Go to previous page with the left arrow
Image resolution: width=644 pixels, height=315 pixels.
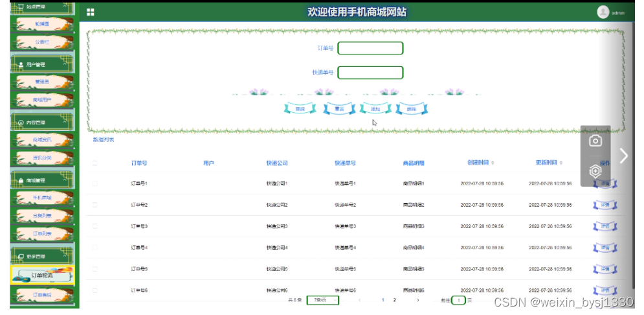pos(360,300)
